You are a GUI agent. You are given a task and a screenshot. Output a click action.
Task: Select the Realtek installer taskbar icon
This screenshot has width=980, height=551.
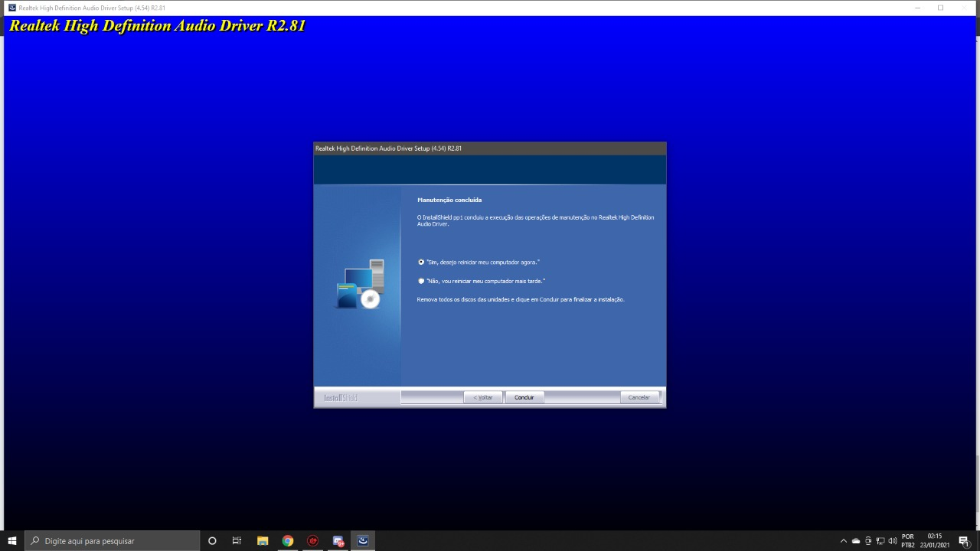[363, 541]
